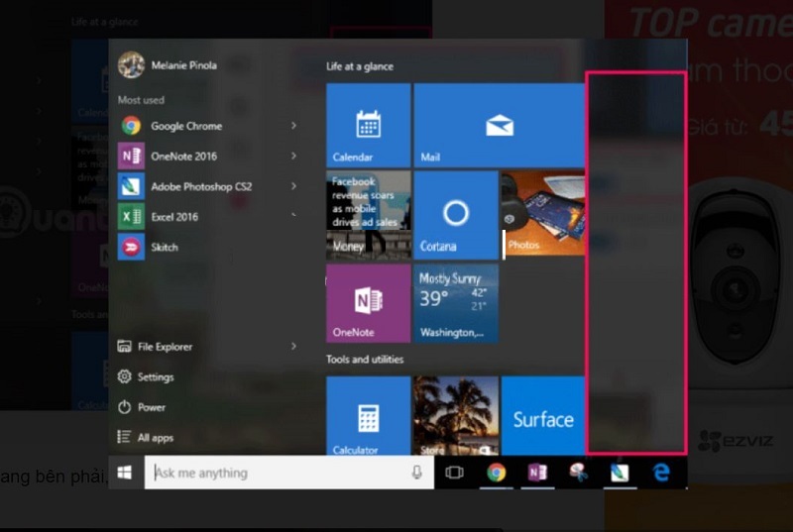Focus the Ask me anything search box
793x532 pixels.
click(x=288, y=473)
